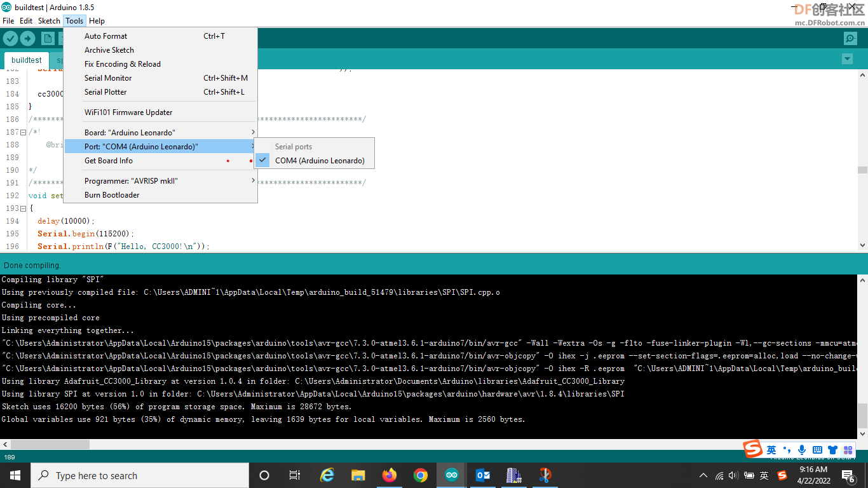
Task: Open File Explorer from taskbar
Action: (358, 475)
